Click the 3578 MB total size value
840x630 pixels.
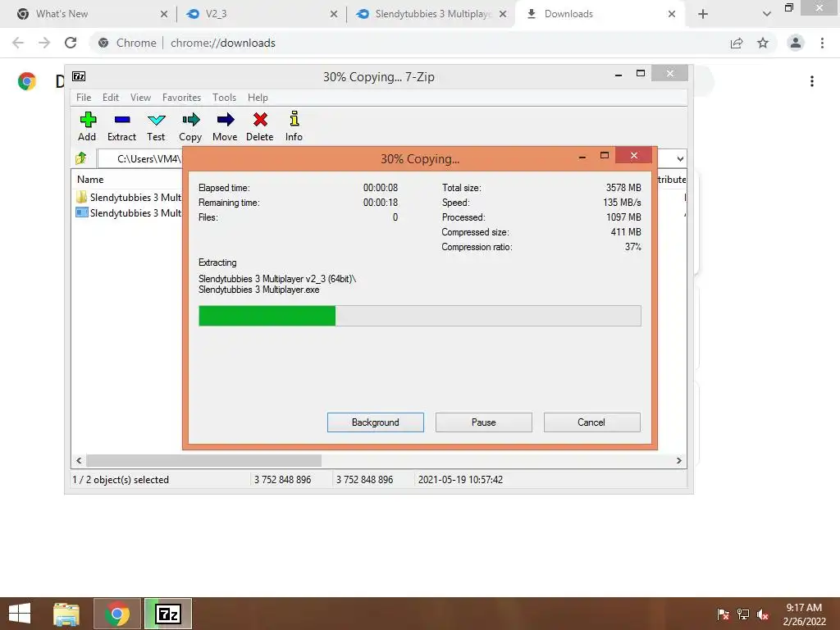pos(623,188)
